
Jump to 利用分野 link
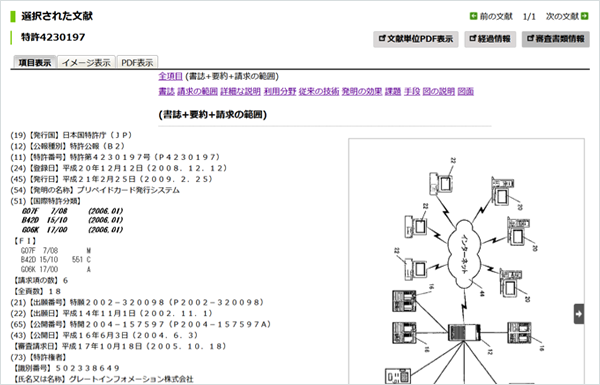(280, 91)
